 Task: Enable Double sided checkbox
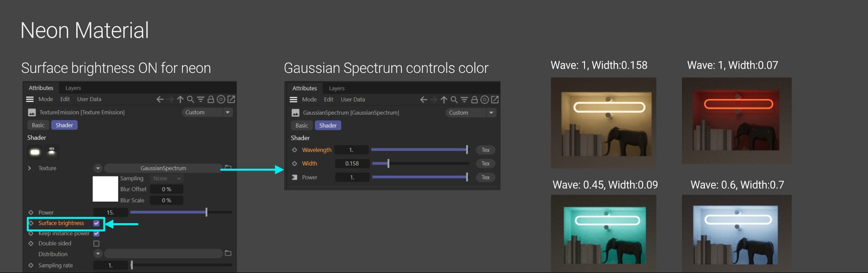[96, 244]
